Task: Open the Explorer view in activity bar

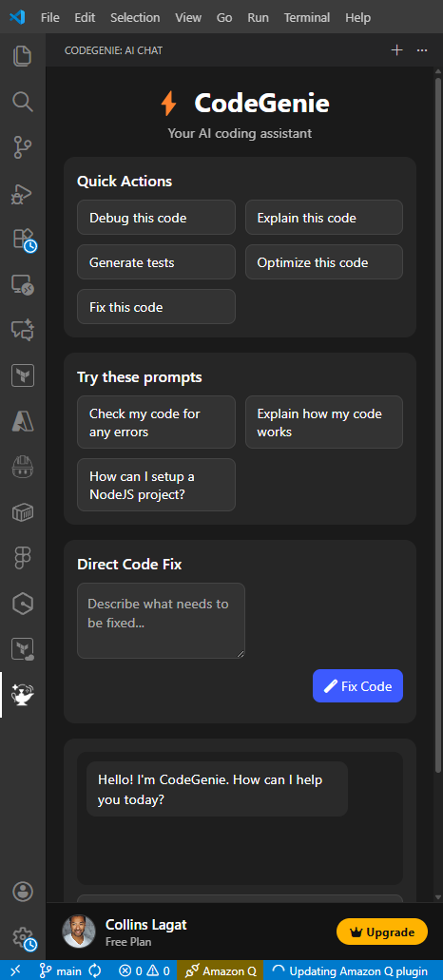Action: (23, 56)
